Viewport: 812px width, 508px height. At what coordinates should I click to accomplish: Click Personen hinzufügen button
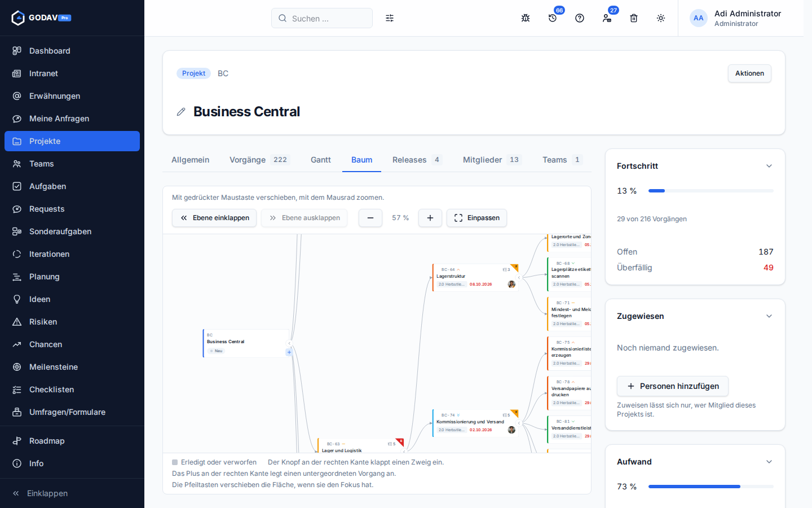[673, 386]
